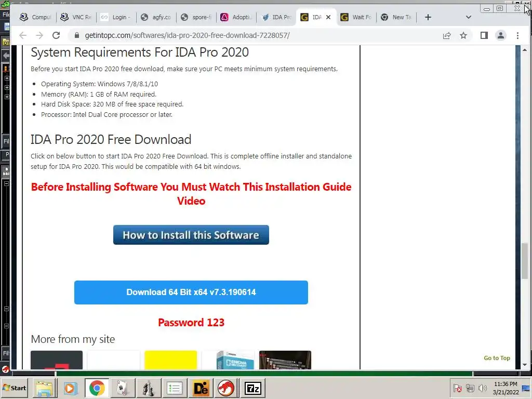Click Memory (RAM): 1 GB requirement line

(99, 95)
